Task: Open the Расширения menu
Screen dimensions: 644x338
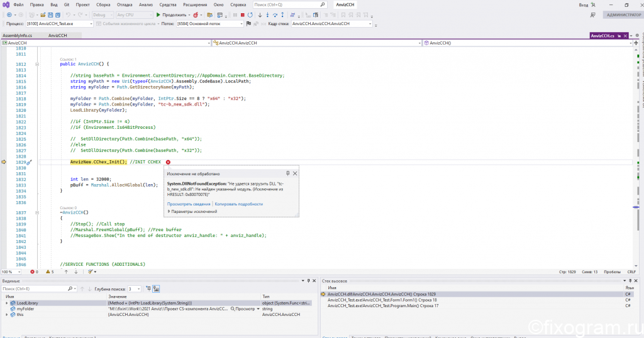Action: coord(195,4)
